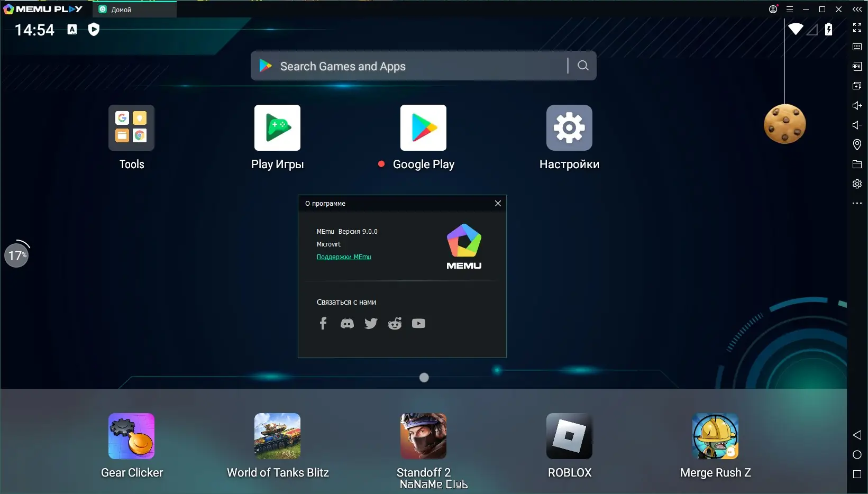
Task: Click the hanging cookie icon
Action: click(784, 124)
